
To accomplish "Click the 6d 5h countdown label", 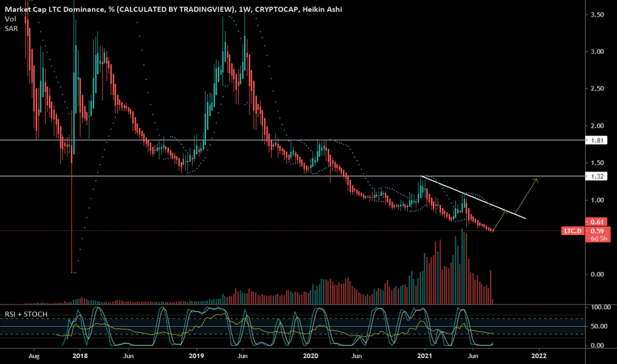I will click(x=598, y=238).
